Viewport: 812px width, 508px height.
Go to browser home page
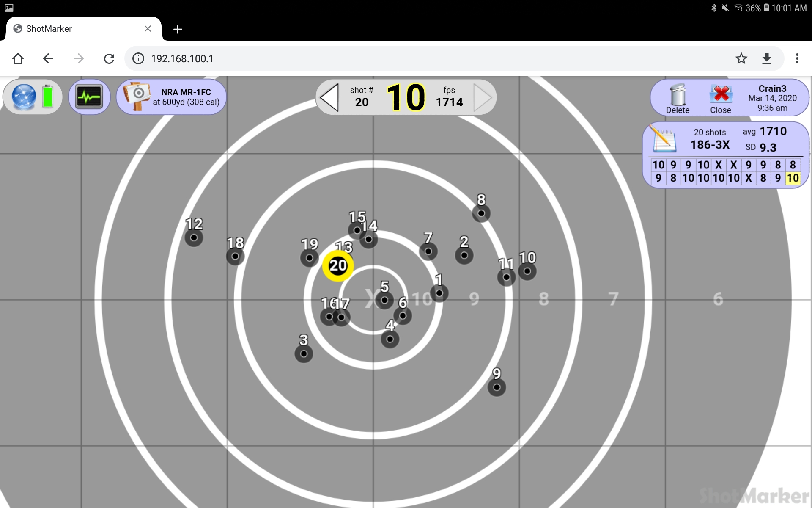click(x=18, y=58)
